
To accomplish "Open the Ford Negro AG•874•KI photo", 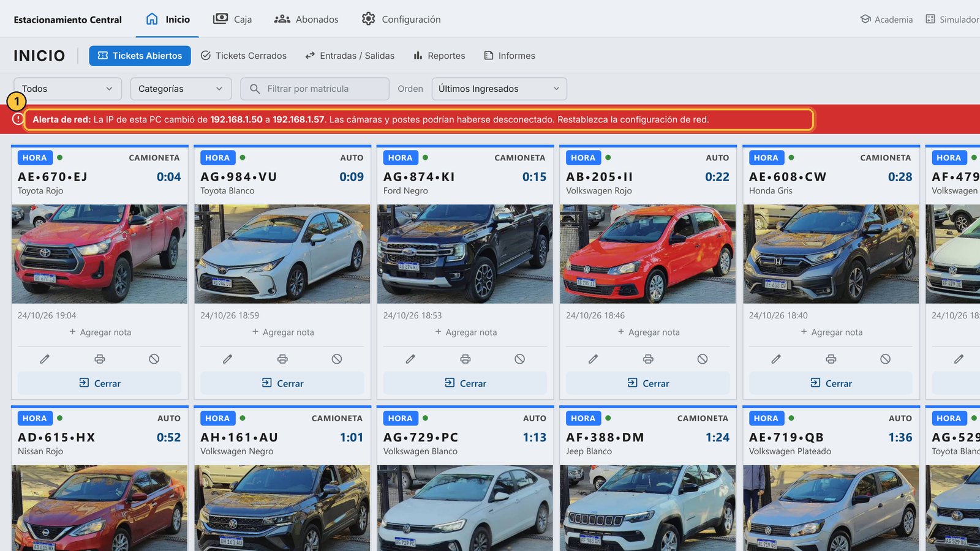I will click(x=465, y=254).
